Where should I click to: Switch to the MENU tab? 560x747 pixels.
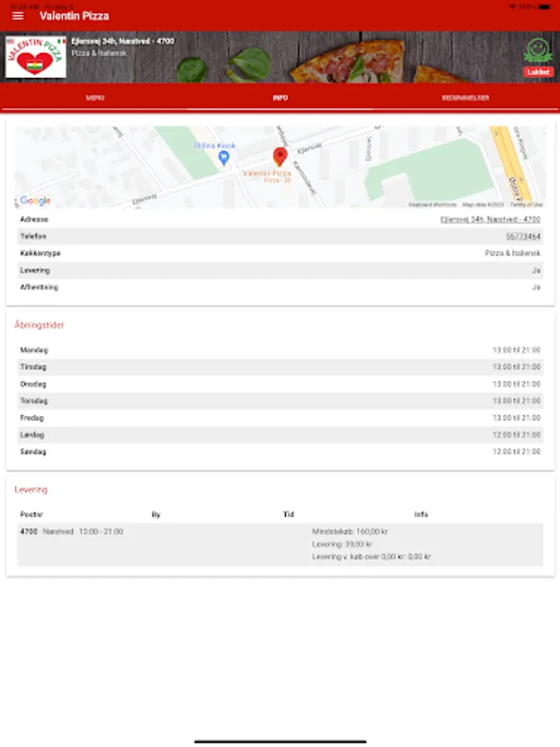coord(95,98)
